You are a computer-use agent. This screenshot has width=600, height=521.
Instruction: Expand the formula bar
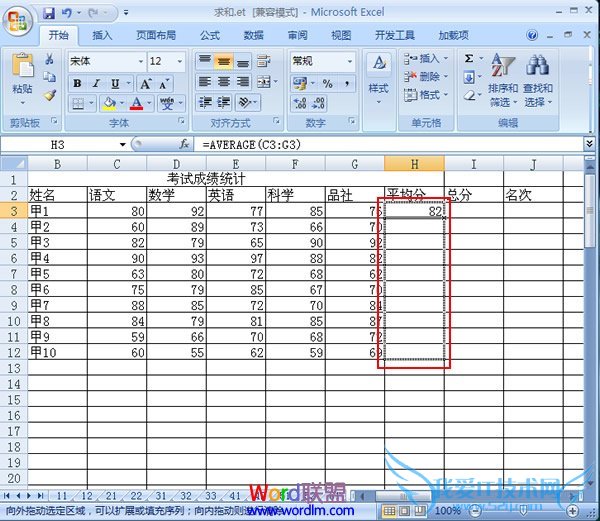[x=589, y=144]
